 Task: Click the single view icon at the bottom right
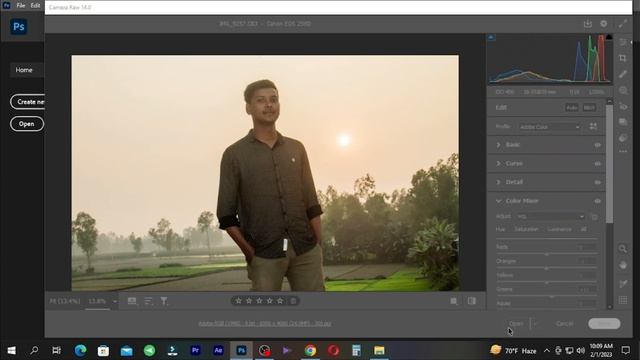click(x=453, y=301)
